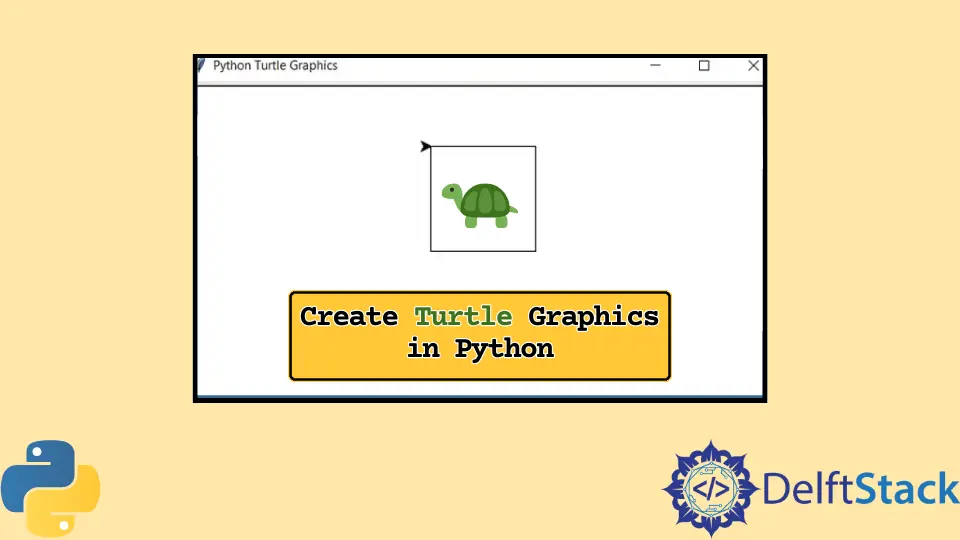
Task: Click the black arrow turtle cursor
Action: [x=425, y=147]
